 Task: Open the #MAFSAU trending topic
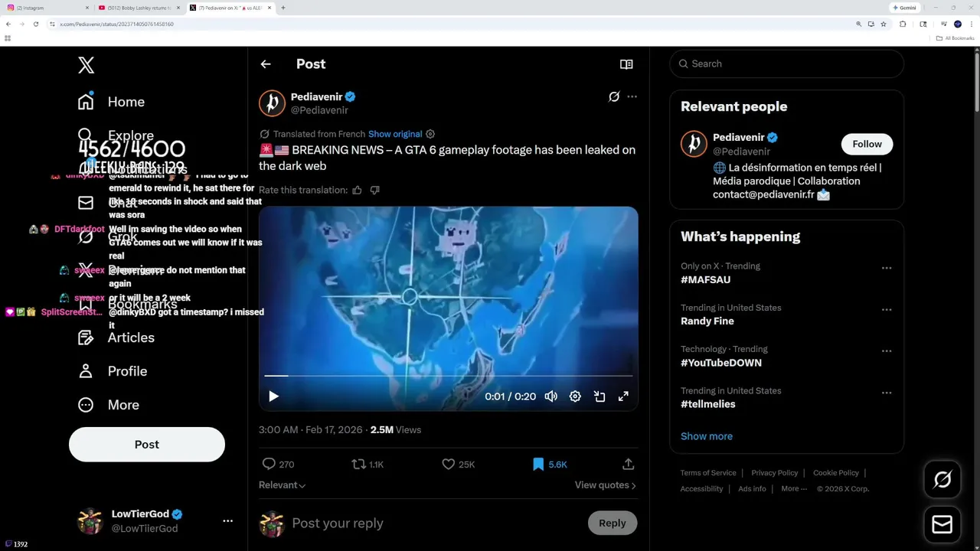click(x=705, y=280)
